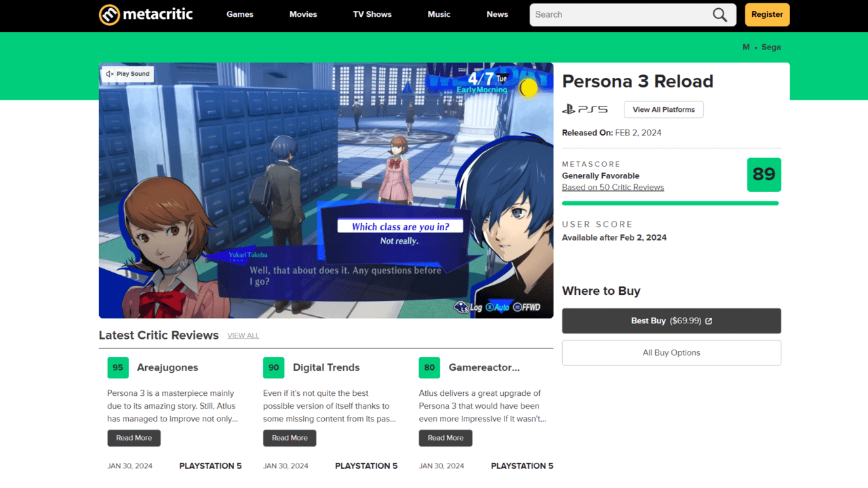Click Read More under Digital Trends review
The height and width of the screenshot is (488, 868).
click(290, 438)
